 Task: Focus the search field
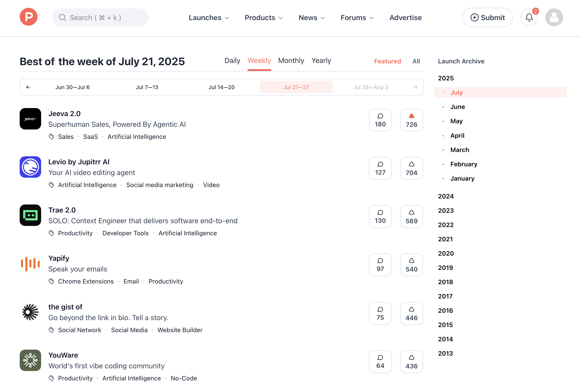tap(100, 17)
